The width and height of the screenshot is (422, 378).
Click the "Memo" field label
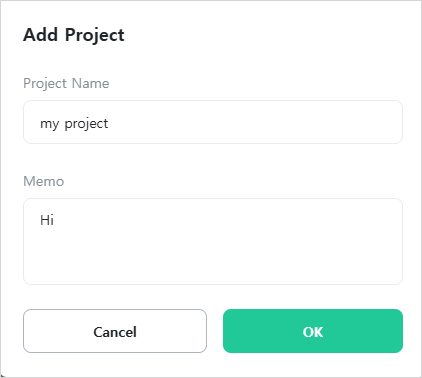pyautogui.click(x=43, y=181)
